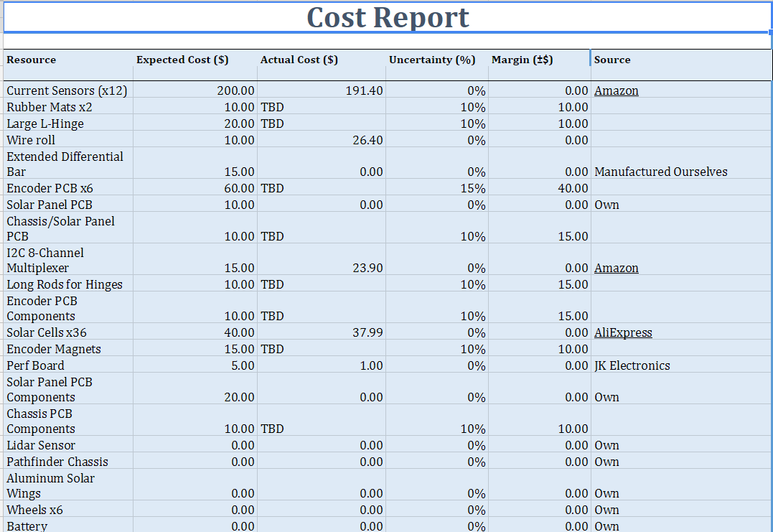Screen dimensions: 773x532
Task: Click the 37.99 actual cost cell
Action: [322, 332]
